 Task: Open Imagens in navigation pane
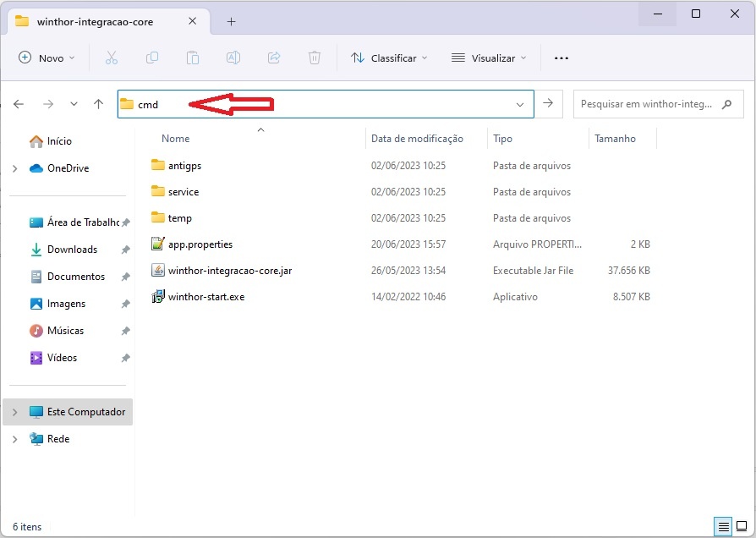pos(66,304)
